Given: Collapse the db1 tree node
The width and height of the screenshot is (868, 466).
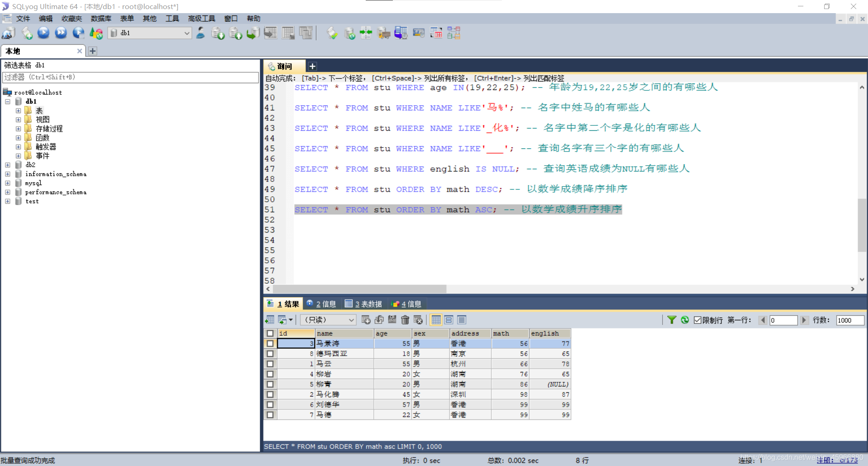Looking at the screenshot, I should click(x=8, y=101).
